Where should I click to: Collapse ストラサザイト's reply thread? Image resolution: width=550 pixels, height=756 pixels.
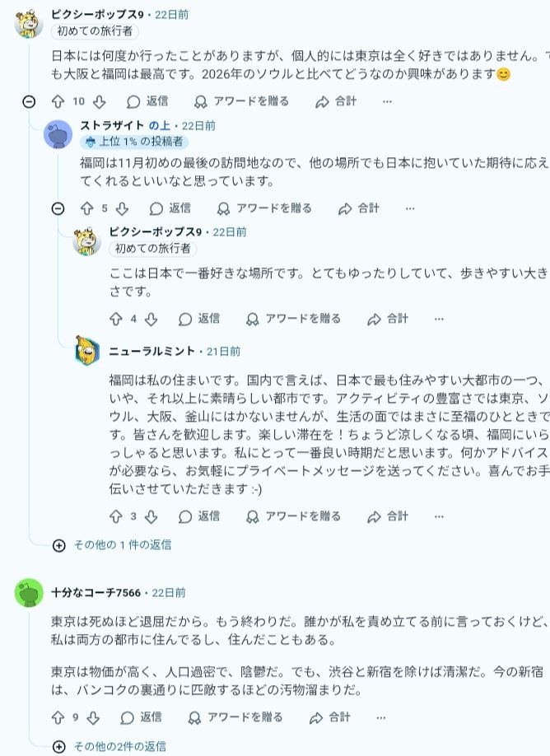pyautogui.click(x=58, y=208)
